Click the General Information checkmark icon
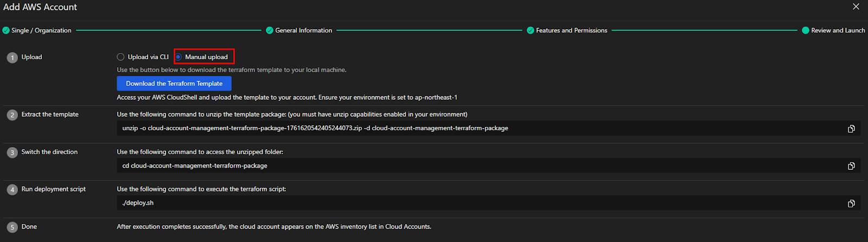 [270, 30]
